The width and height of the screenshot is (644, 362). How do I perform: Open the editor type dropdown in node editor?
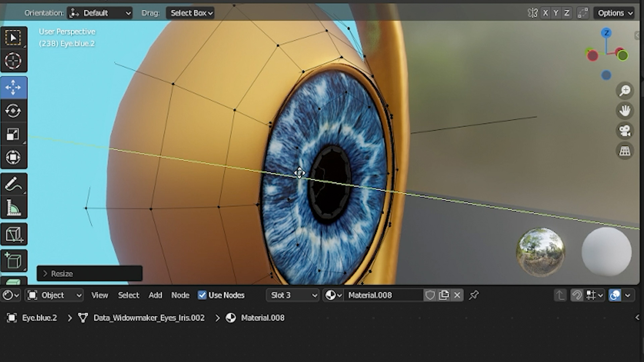11,295
